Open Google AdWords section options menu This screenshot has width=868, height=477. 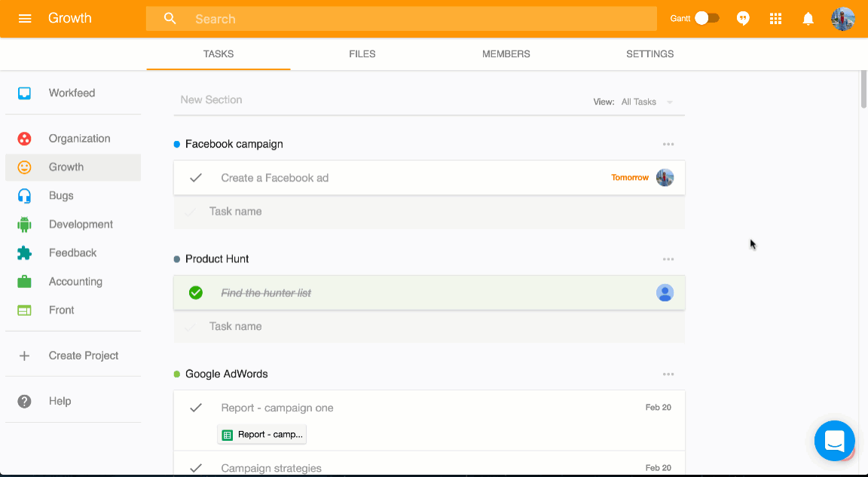pos(668,375)
